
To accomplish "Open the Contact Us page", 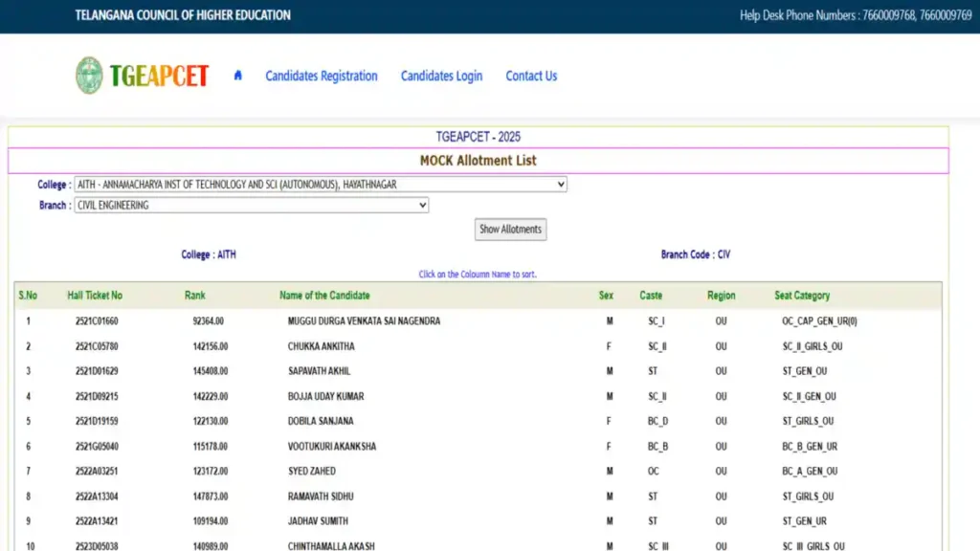I will pyautogui.click(x=531, y=76).
